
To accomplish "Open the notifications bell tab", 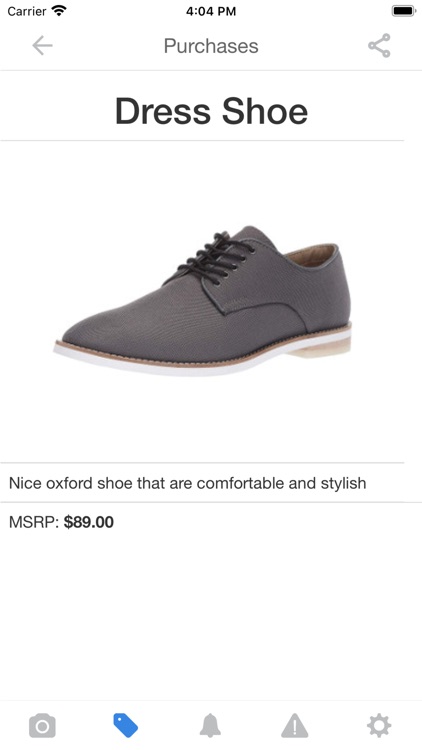I will [x=210, y=726].
